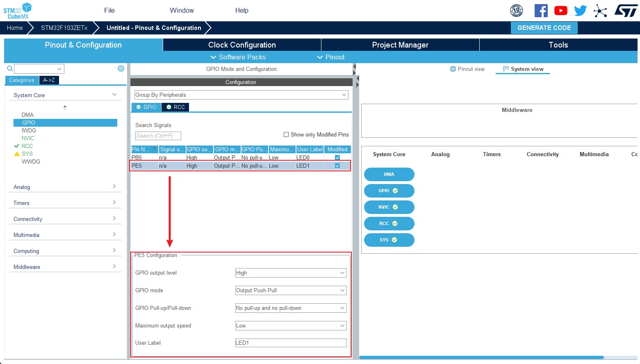Image resolution: width=640 pixels, height=364 pixels.
Task: Click the GPIO system view button
Action: [x=389, y=191]
